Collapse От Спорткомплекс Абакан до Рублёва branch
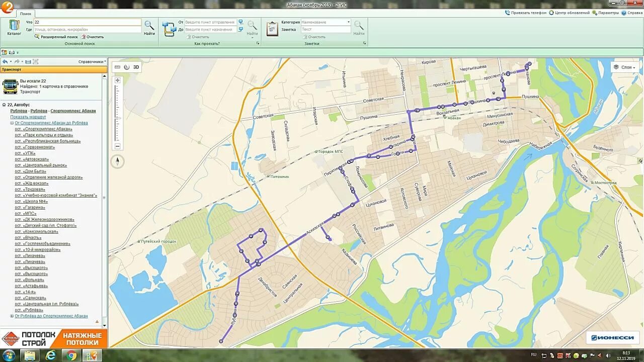This screenshot has width=644, height=362. [x=12, y=123]
